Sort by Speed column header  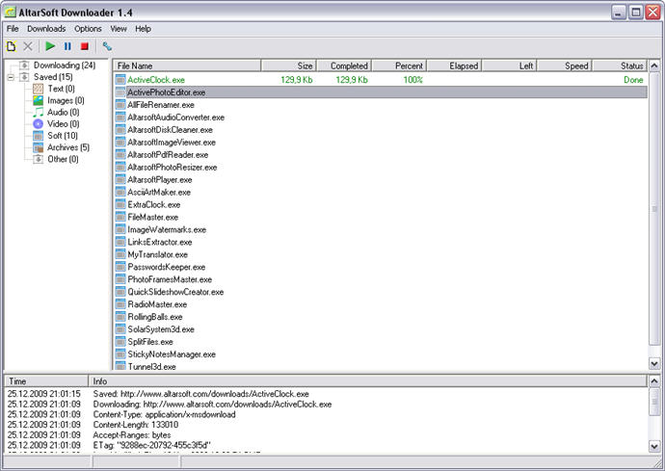[x=564, y=66]
